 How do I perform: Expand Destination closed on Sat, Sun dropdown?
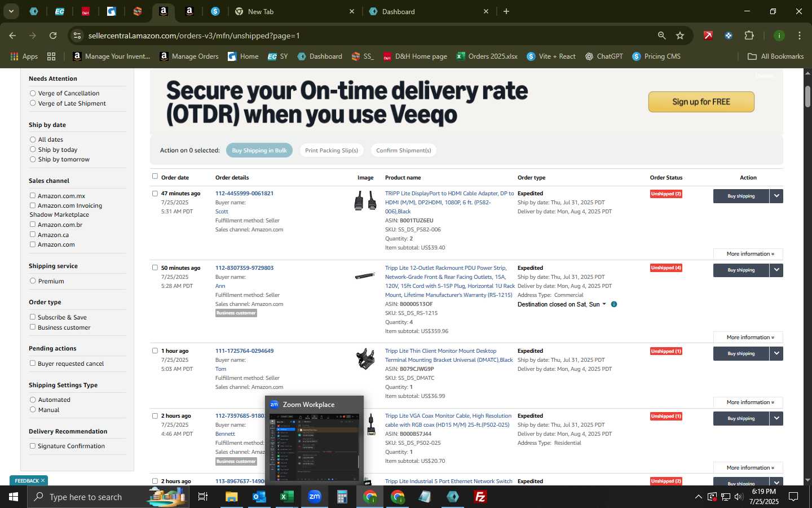[x=604, y=304]
